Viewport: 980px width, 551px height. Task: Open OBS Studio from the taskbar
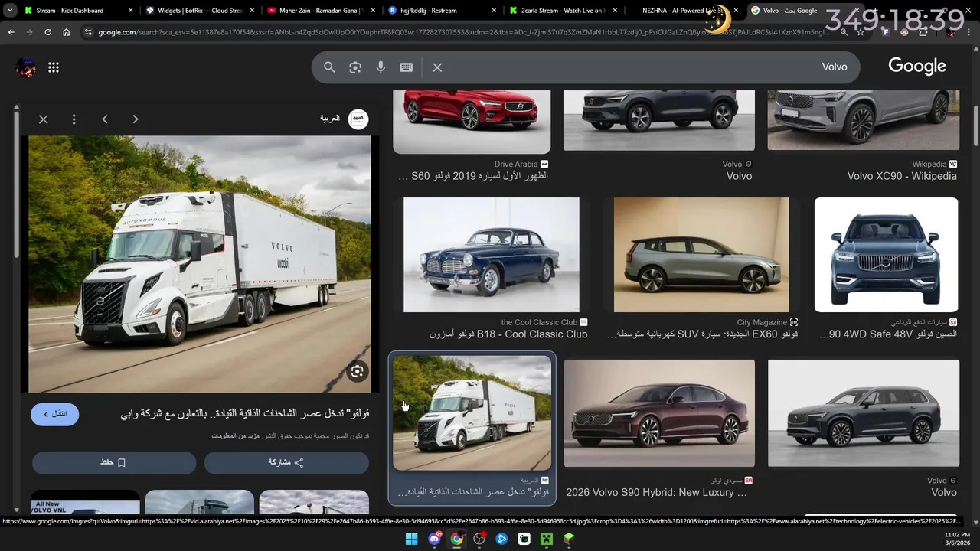[x=479, y=539]
